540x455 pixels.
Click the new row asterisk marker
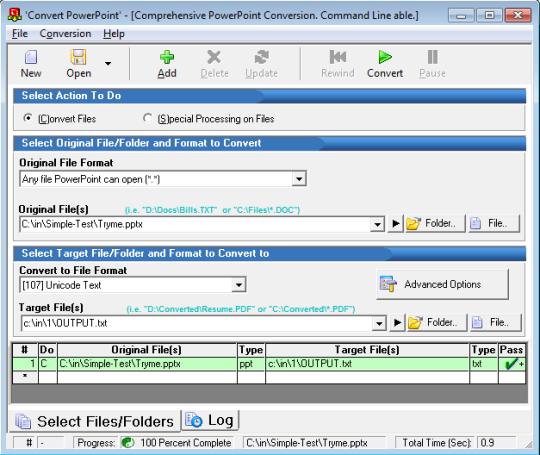25,377
